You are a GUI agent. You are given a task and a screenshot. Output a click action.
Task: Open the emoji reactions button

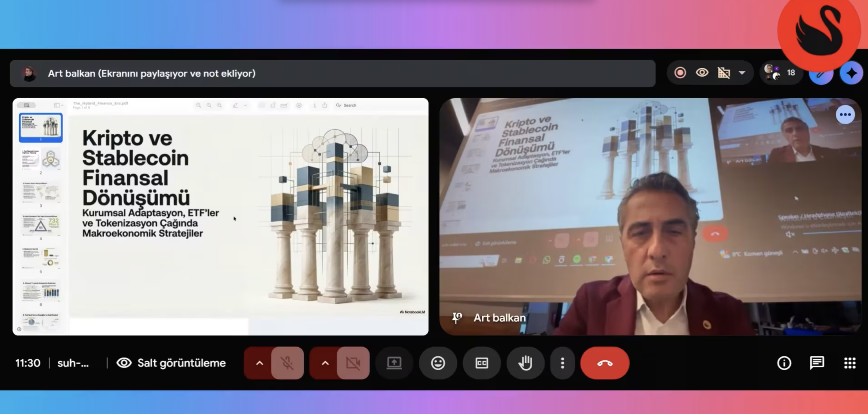tap(438, 363)
